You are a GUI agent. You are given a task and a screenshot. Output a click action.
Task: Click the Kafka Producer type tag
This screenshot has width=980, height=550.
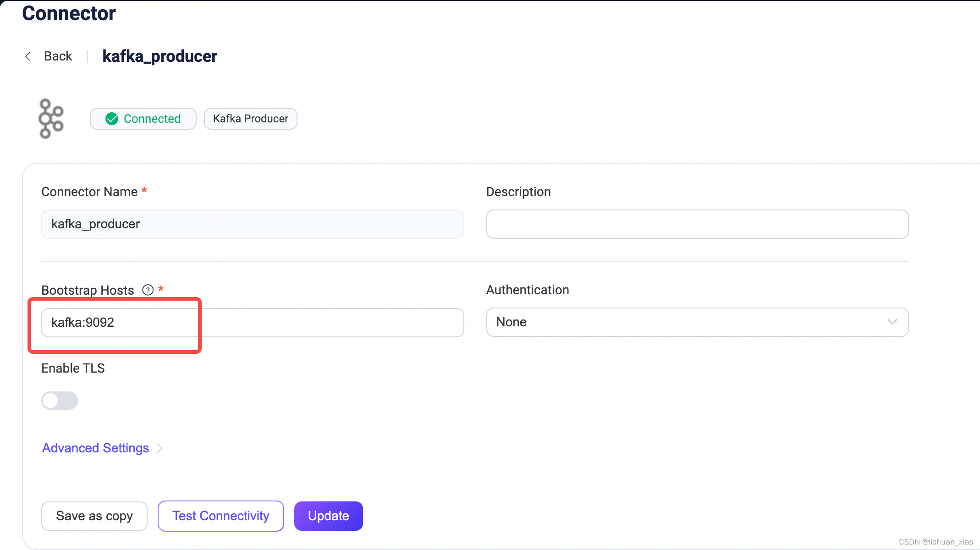(250, 119)
